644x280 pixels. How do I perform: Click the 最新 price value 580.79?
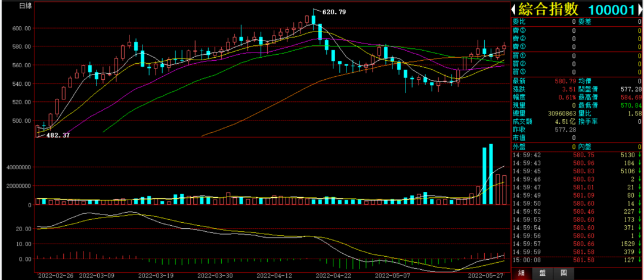(x=565, y=81)
